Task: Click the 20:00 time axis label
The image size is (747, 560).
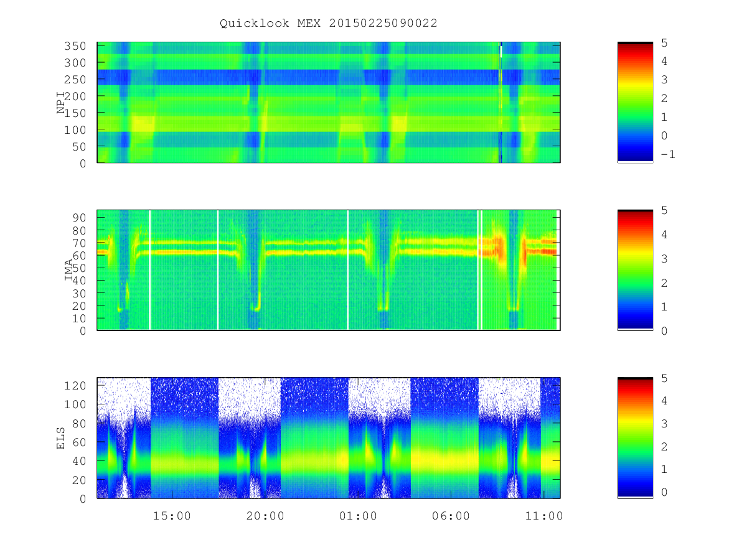Action: (x=265, y=516)
